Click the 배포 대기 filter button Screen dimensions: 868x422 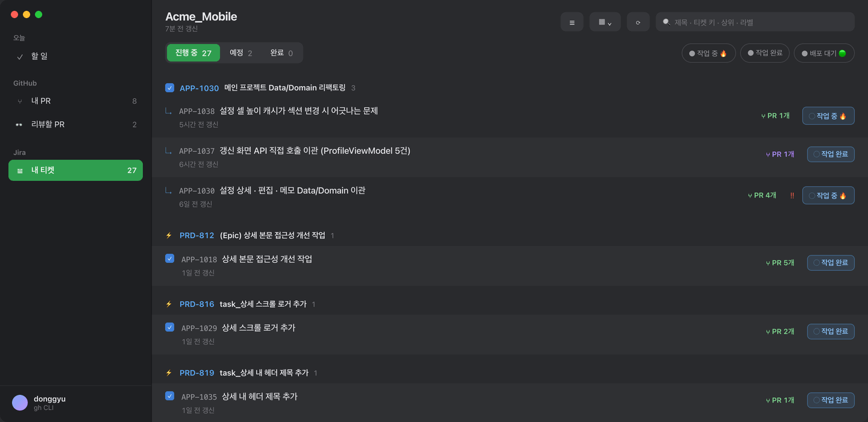pos(824,53)
